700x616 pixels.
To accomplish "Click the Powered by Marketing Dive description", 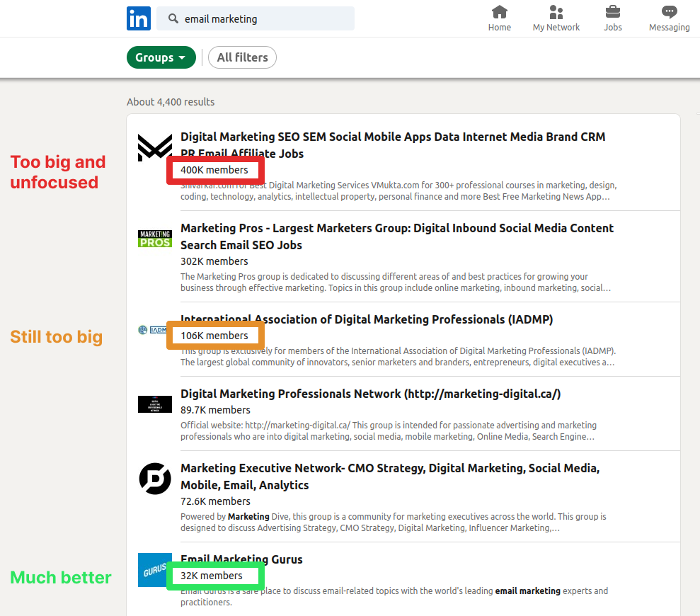I will [394, 523].
